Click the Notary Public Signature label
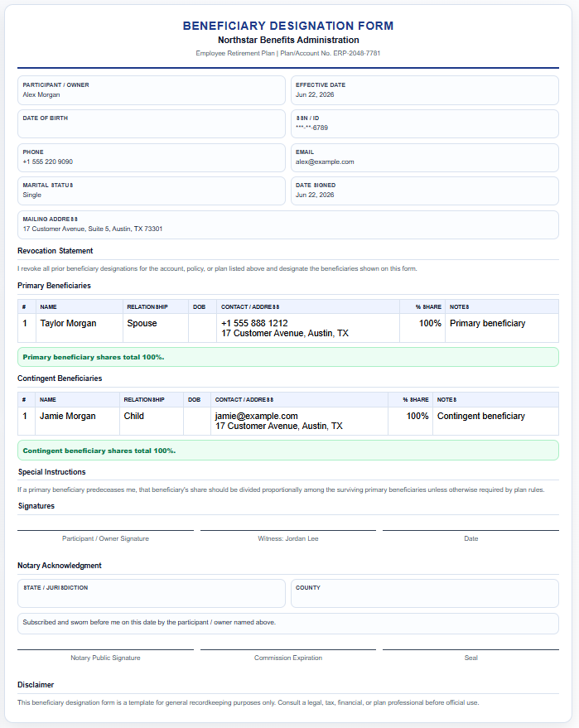The height and width of the screenshot is (728, 579). point(105,658)
